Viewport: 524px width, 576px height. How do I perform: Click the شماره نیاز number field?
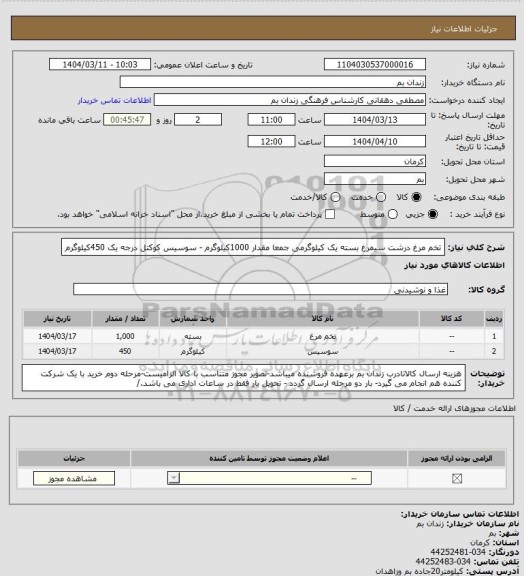click(x=375, y=64)
